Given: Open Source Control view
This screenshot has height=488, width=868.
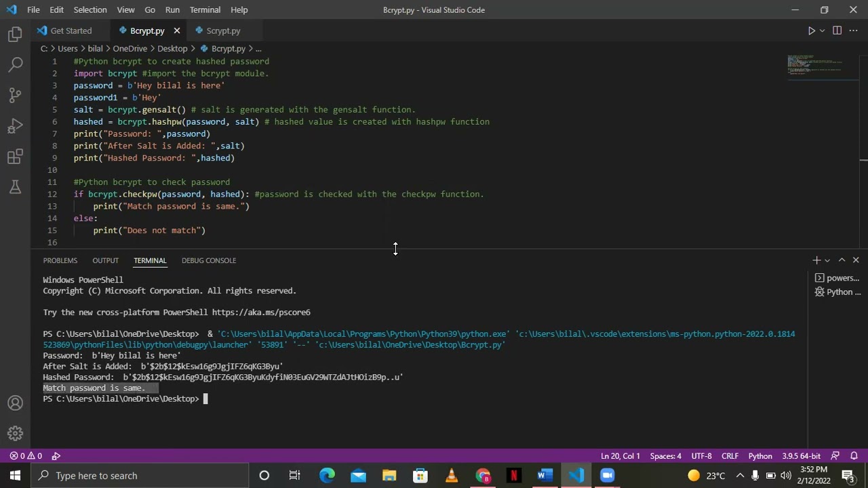Looking at the screenshot, I should 15,95.
